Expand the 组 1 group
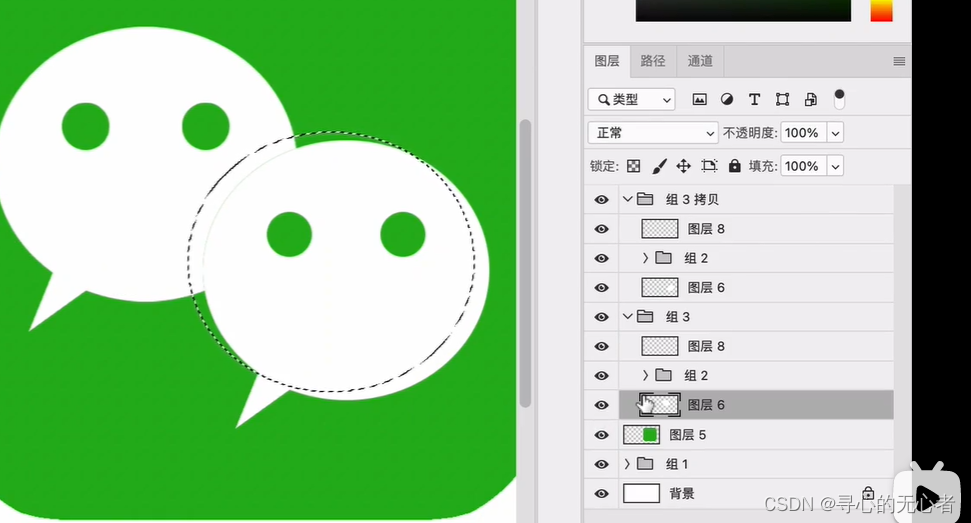Screen dimensions: 971x523 [x=627, y=464]
